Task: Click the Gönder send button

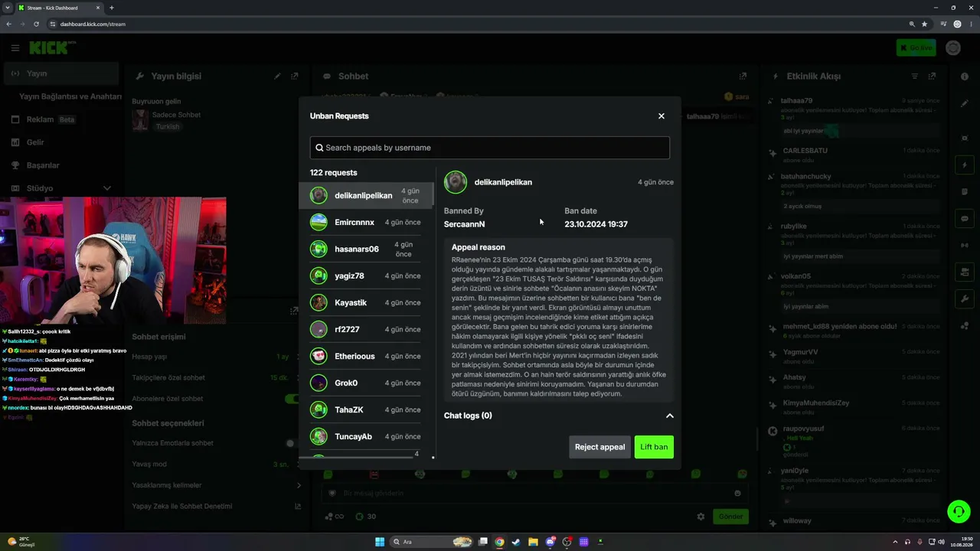Action: [730, 517]
